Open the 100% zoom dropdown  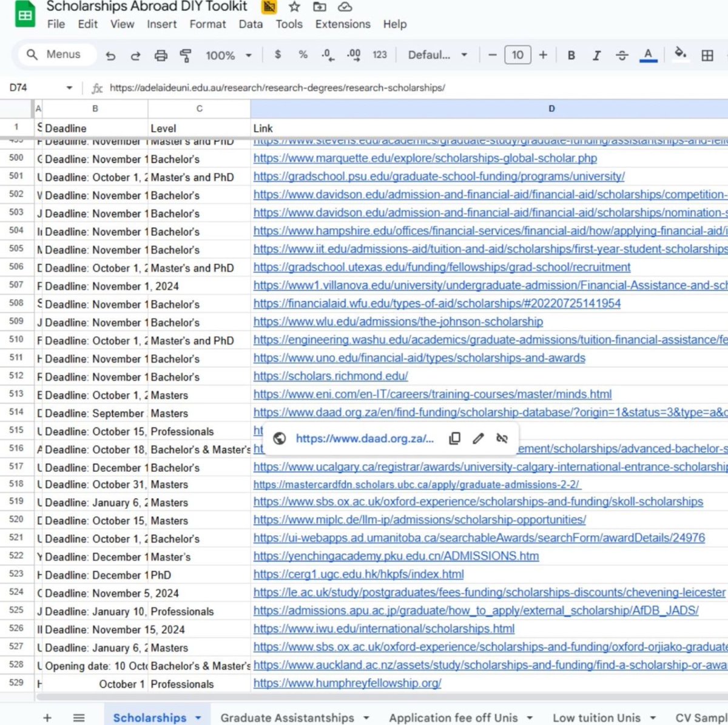[x=228, y=55]
